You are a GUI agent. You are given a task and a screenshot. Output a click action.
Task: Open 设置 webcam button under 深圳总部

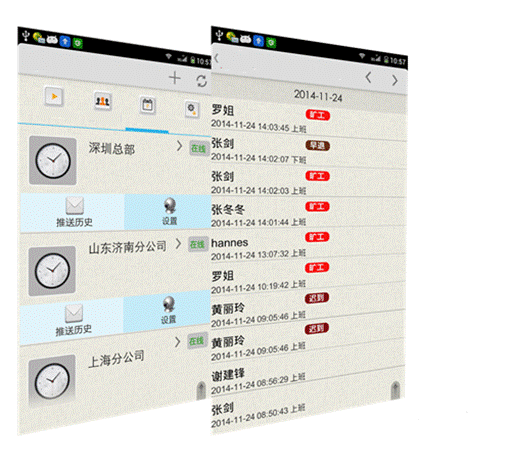pyautogui.click(x=168, y=212)
